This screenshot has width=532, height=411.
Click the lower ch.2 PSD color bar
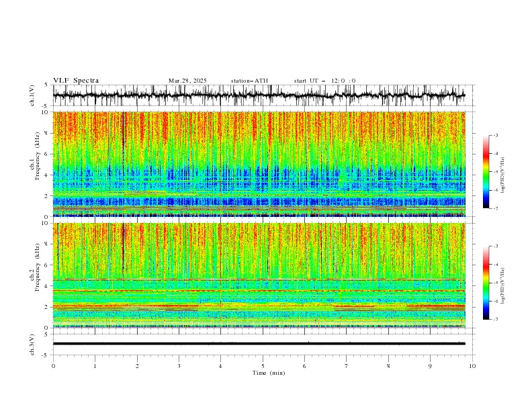(x=486, y=283)
